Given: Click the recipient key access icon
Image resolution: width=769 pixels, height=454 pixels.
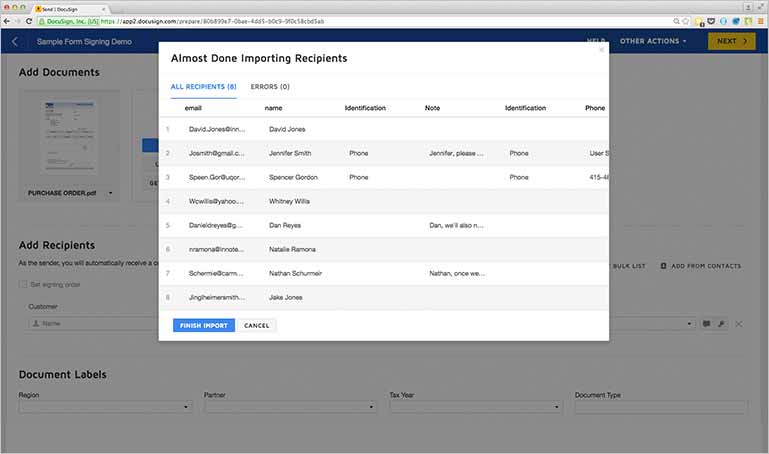Looking at the screenshot, I should (721, 324).
